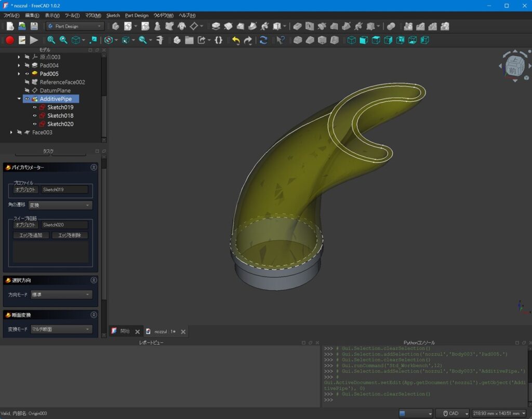Click the Fit All zoom icon

(51, 40)
